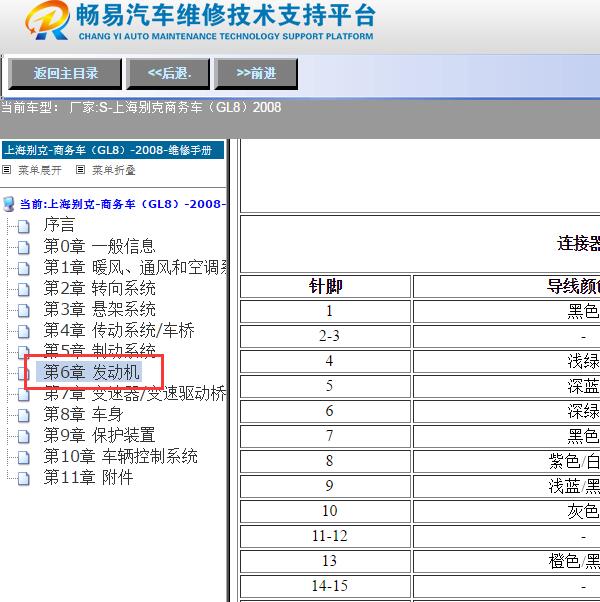This screenshot has height=602, width=600.
Task: Open 第0章 一般信息
Action: pyautogui.click(x=99, y=246)
